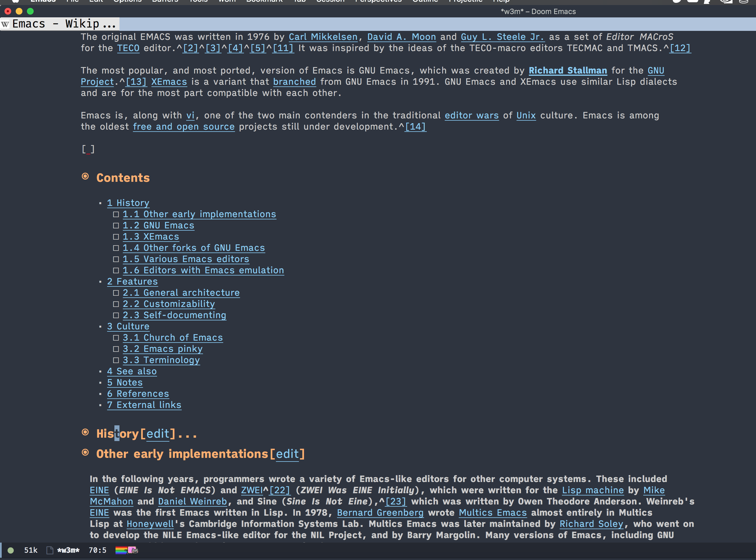Click the file icon beside *w3m*

49,550
